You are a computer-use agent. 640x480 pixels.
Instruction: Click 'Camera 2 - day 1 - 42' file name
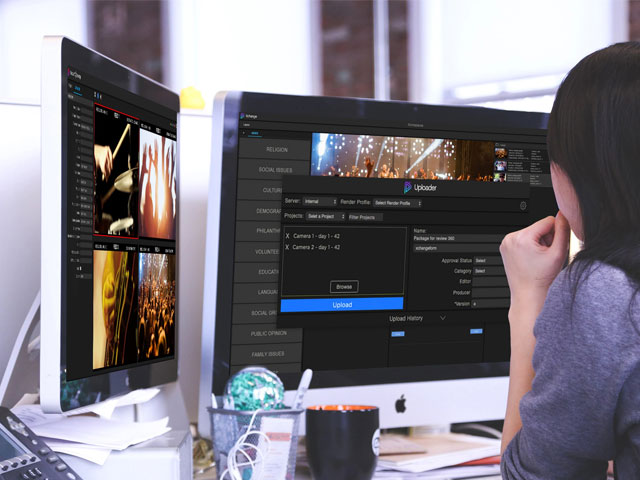[x=316, y=247]
